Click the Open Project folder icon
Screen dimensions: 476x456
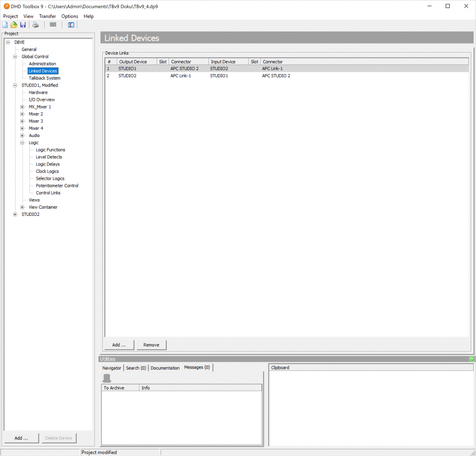pos(14,25)
